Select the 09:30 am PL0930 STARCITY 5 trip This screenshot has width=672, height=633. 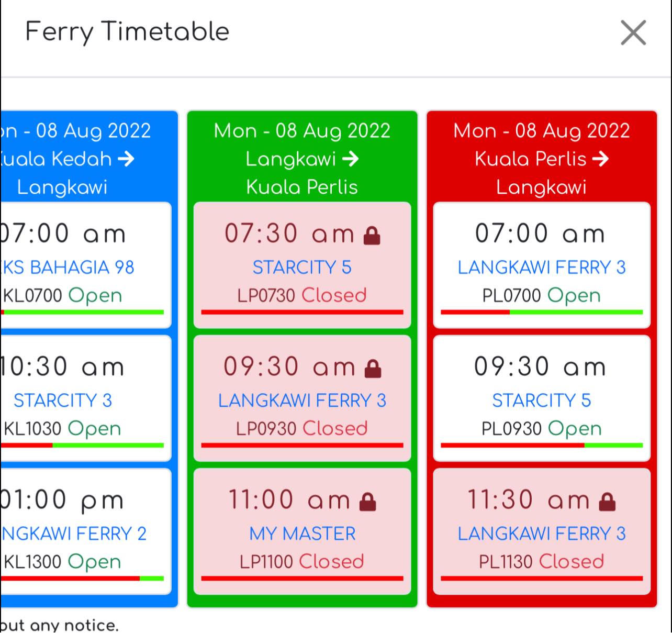(x=542, y=398)
